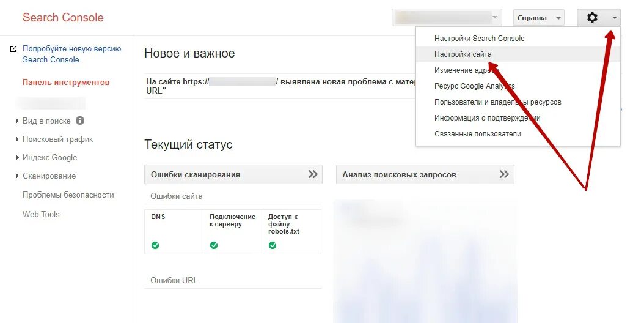Click Подключение к серверу label

232,220
